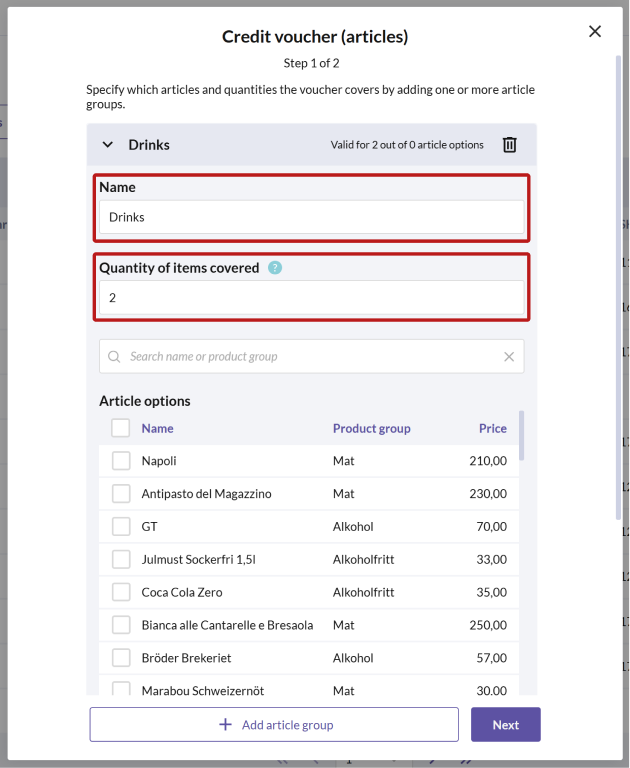Viewport: 630px width, 768px height.
Task: Sort articles by Product group column
Action: coord(371,429)
